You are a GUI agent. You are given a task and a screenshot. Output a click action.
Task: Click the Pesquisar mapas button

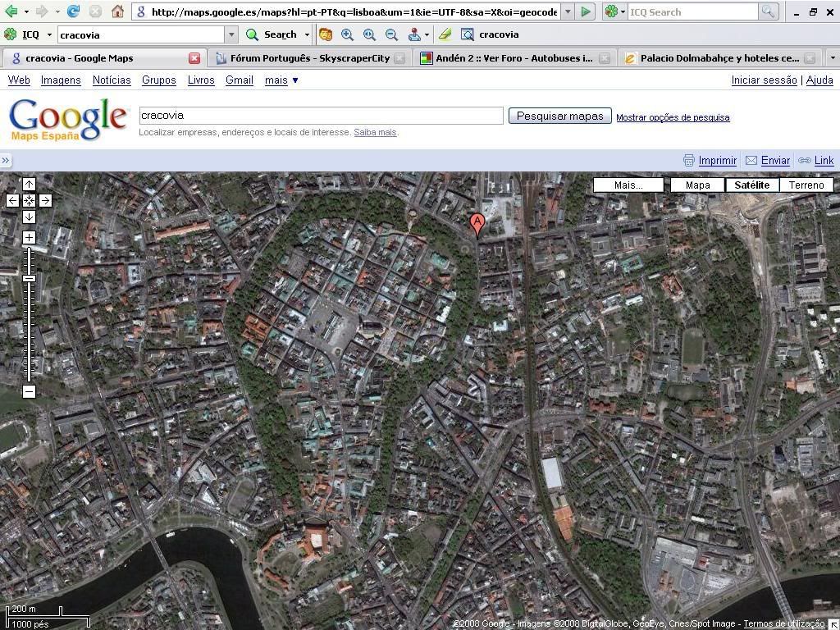click(559, 116)
